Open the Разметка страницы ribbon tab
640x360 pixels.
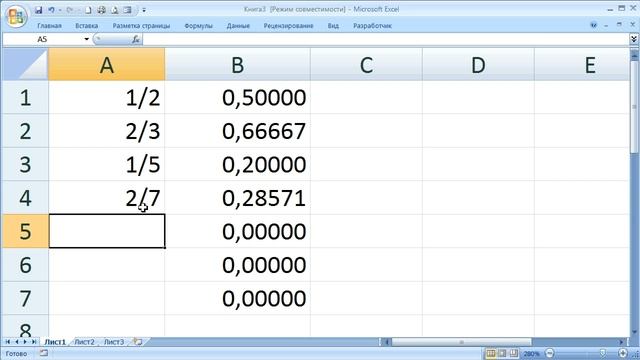[x=141, y=26]
